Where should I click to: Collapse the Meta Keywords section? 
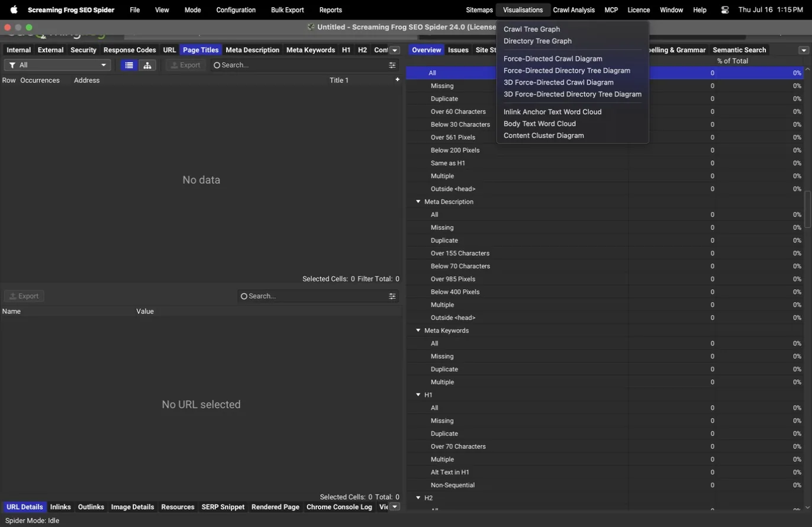[x=418, y=331]
